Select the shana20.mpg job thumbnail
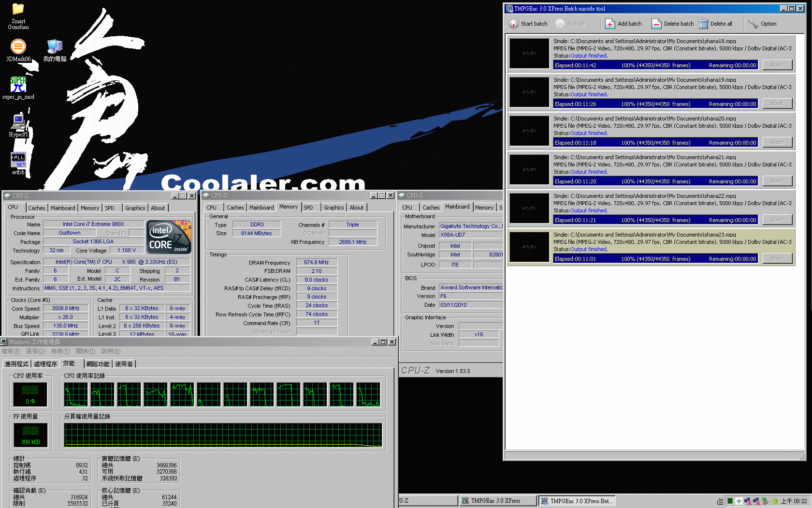 pos(529,131)
